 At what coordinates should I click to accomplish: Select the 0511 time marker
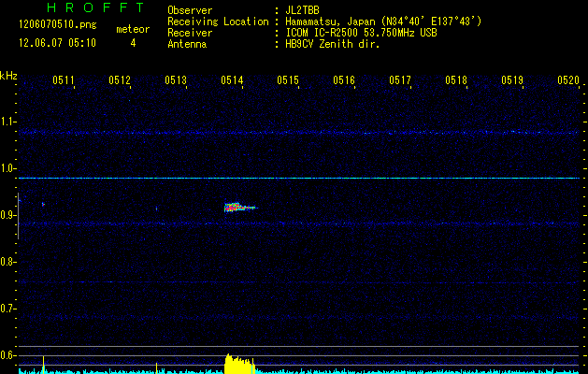coord(64,81)
